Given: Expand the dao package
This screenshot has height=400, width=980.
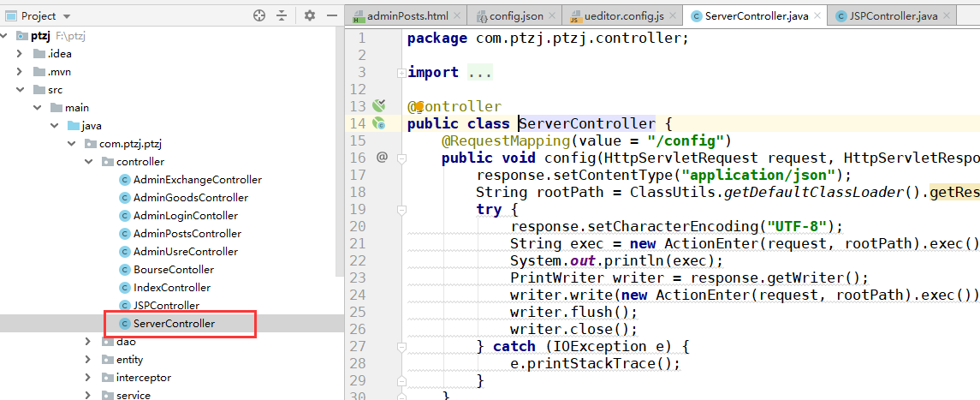Looking at the screenshot, I should pos(89,341).
